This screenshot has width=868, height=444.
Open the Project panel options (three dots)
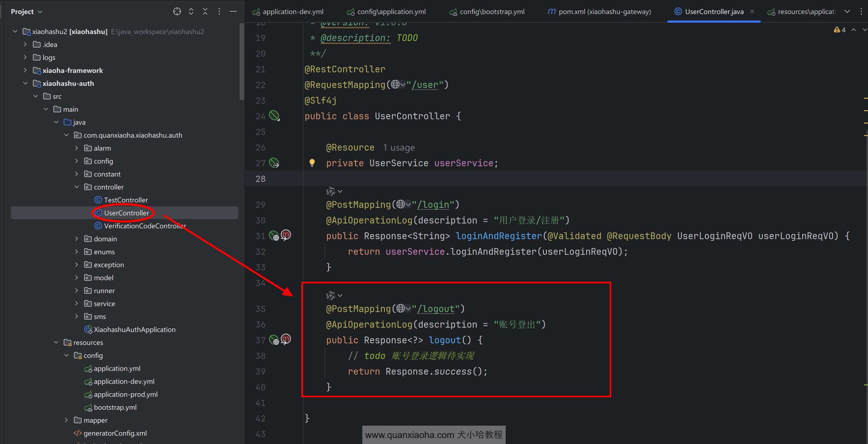coord(219,11)
